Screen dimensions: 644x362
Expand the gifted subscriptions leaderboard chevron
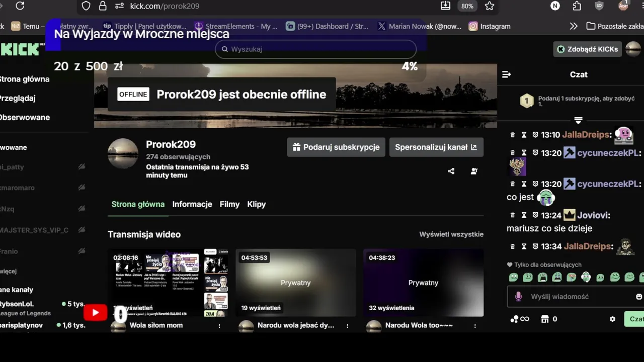[578, 120]
